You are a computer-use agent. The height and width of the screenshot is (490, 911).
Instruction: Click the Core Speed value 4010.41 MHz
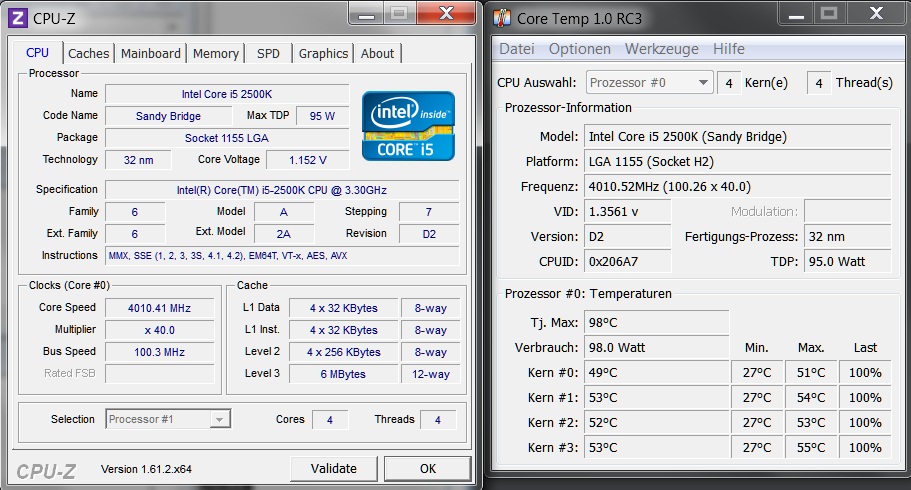coord(159,308)
